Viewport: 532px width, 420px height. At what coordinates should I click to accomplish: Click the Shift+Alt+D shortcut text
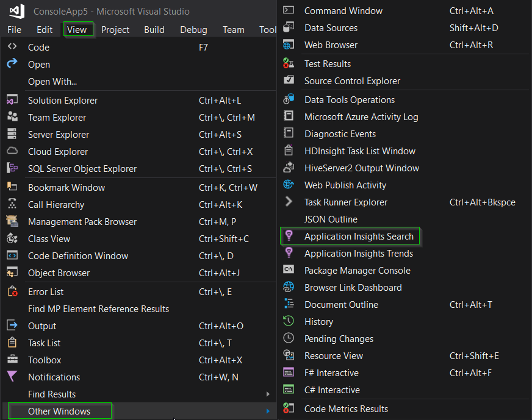473,28
